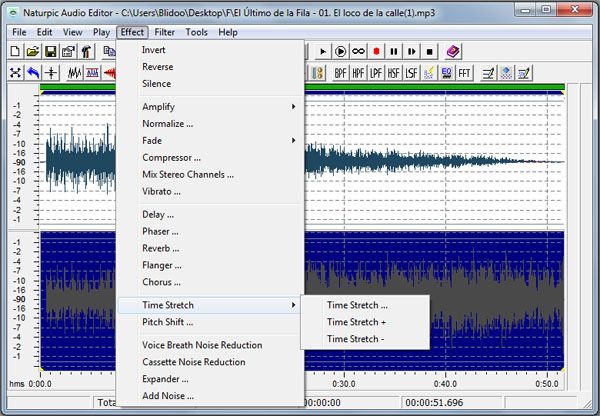Open the Play menu
Viewport: 600px width, 416px height.
(101, 33)
